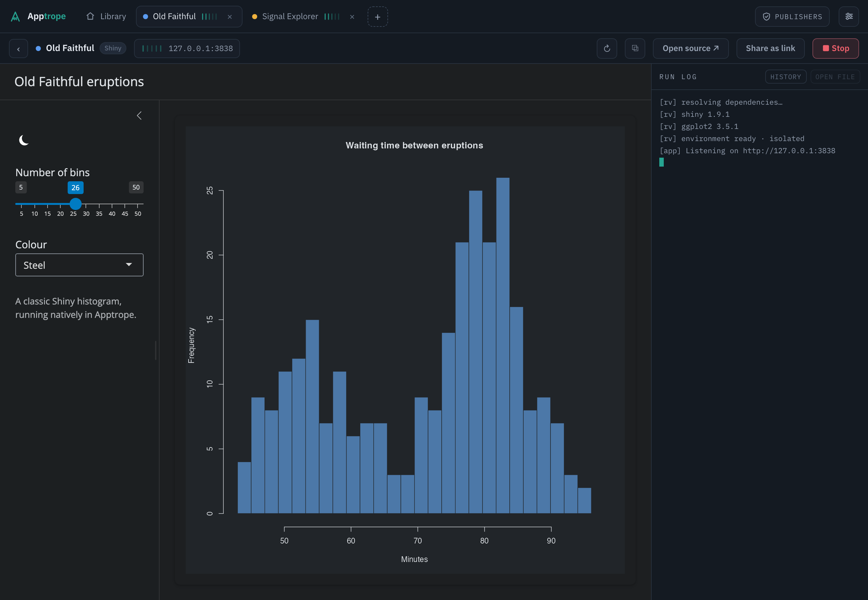Close the Old Faithful tab
The image size is (868, 600).
230,17
